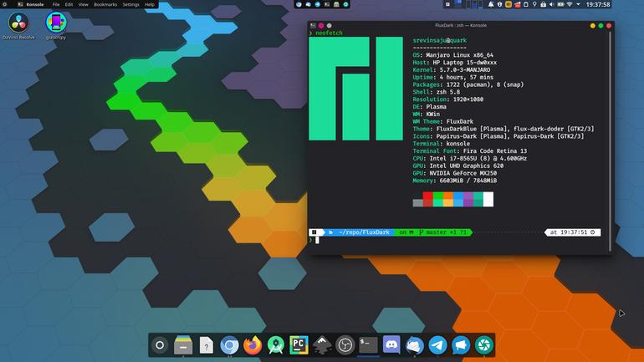Launch OBS Studio from the dock

345,345
